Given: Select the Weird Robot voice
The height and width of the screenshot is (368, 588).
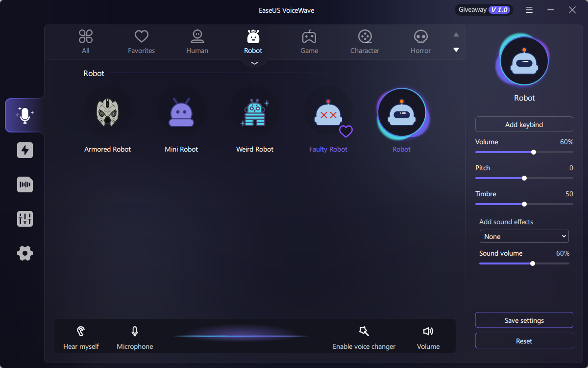Looking at the screenshot, I should tap(255, 112).
